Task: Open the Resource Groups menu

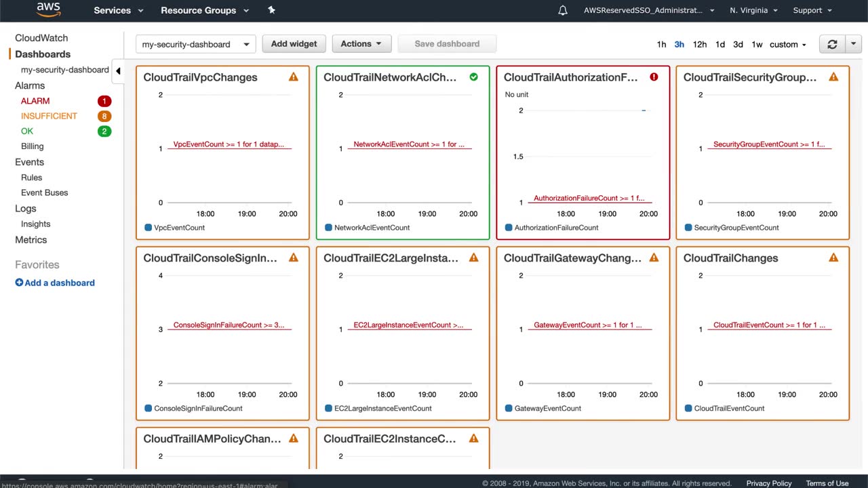Action: tap(205, 10)
